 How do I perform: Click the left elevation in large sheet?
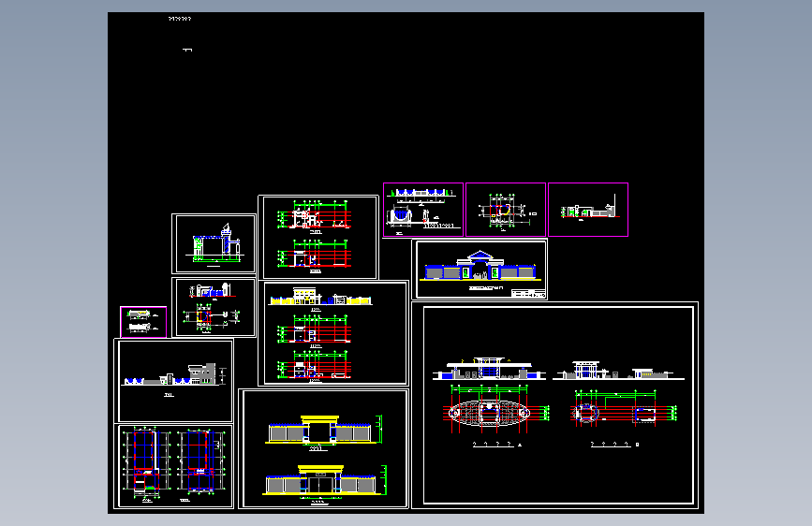tap(490, 369)
